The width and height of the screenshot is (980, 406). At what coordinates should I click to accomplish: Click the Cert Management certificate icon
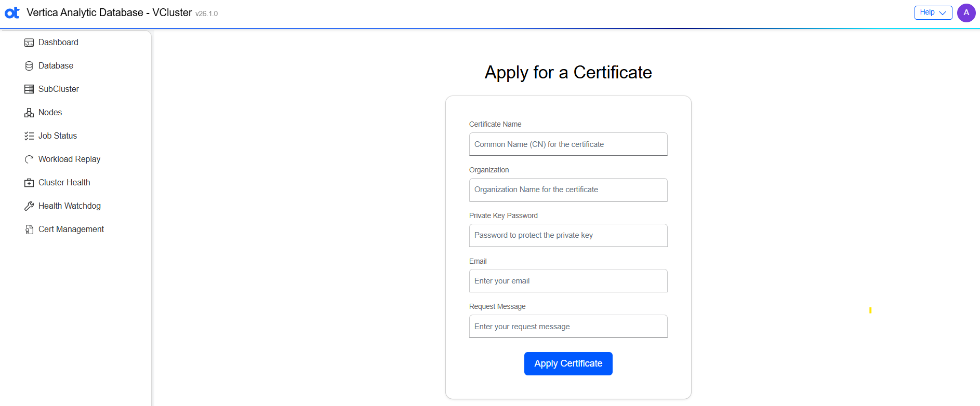(29, 229)
